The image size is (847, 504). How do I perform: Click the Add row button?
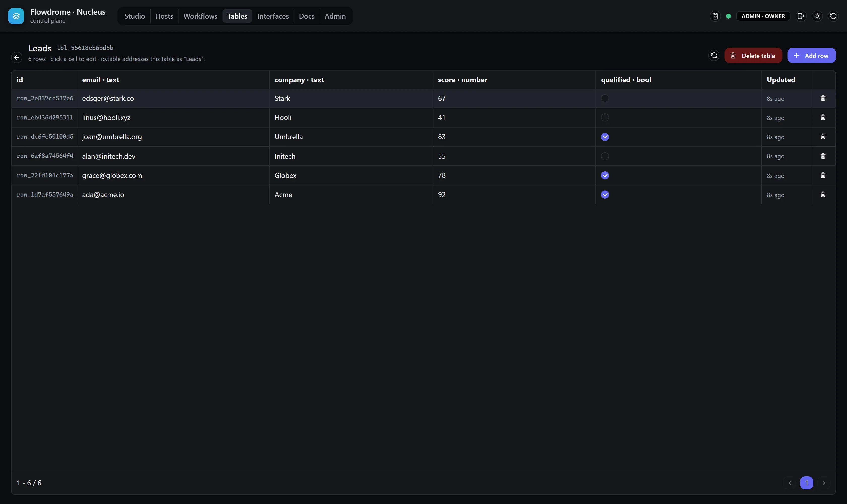(811, 55)
